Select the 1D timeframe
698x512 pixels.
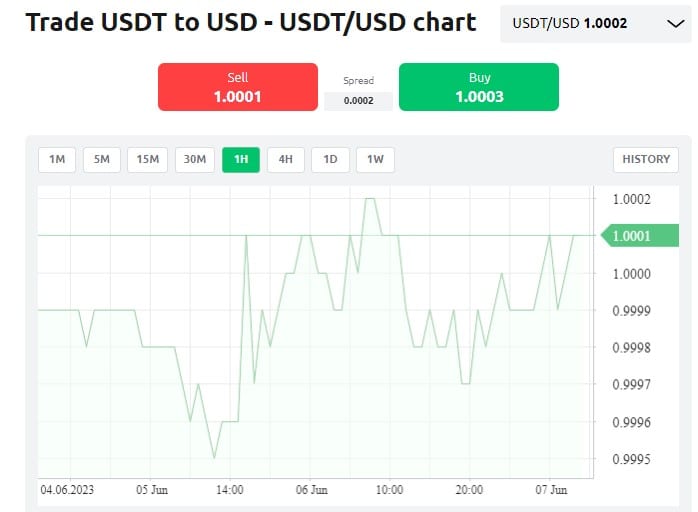pyautogui.click(x=330, y=159)
